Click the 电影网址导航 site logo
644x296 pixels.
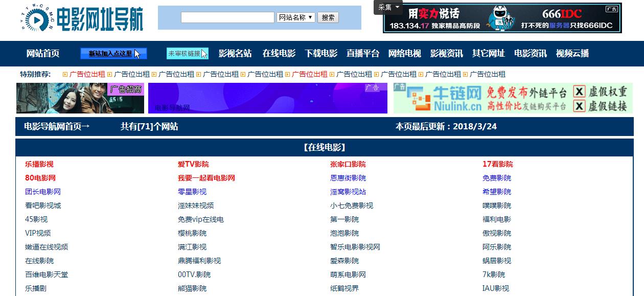click(83, 18)
